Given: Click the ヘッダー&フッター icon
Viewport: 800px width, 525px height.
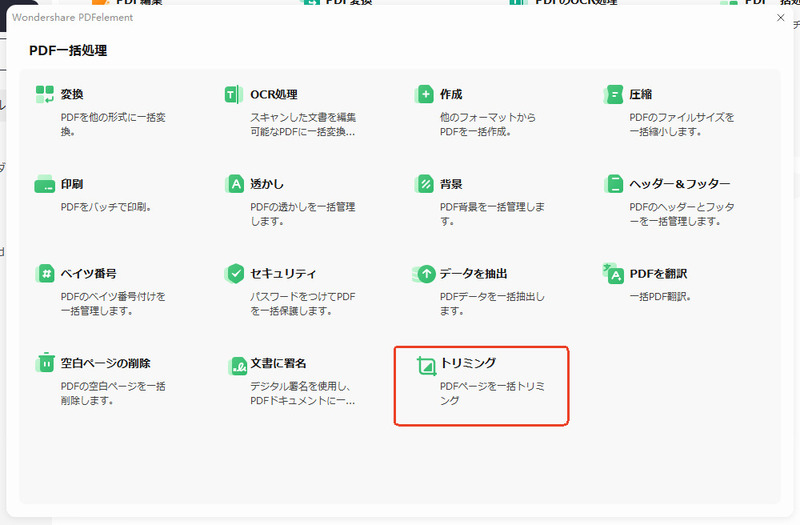Looking at the screenshot, I should click(x=614, y=184).
